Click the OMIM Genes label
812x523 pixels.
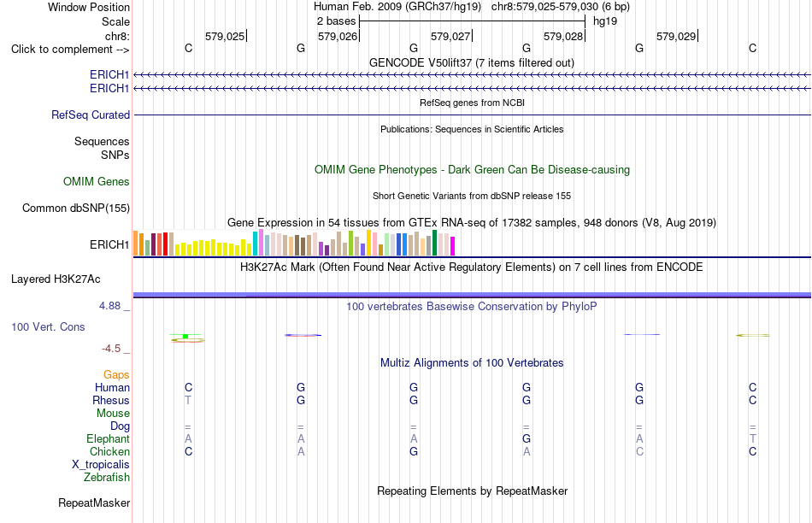pyautogui.click(x=96, y=182)
